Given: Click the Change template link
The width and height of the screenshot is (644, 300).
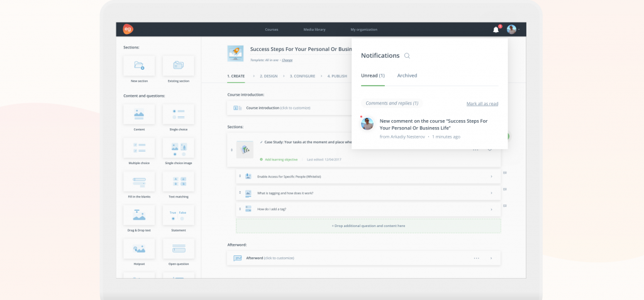Looking at the screenshot, I should pos(287,60).
